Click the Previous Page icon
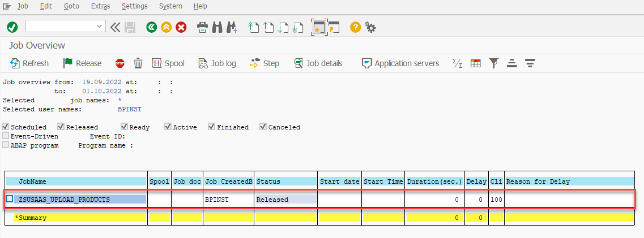This screenshot has height=238, width=644. click(x=268, y=28)
